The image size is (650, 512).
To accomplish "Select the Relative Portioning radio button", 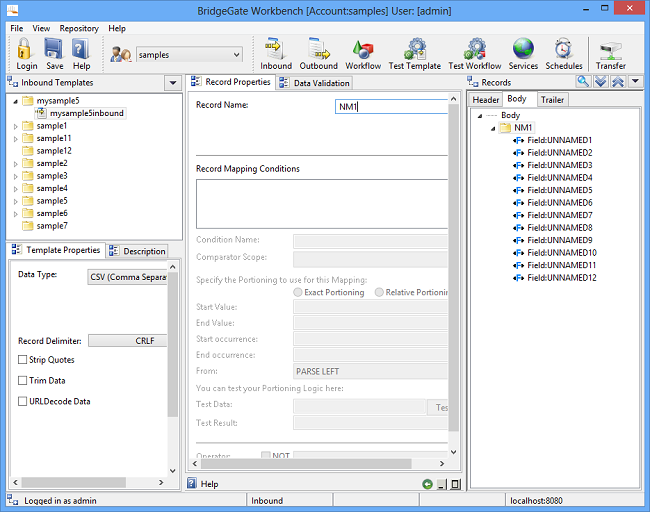I will 379,292.
